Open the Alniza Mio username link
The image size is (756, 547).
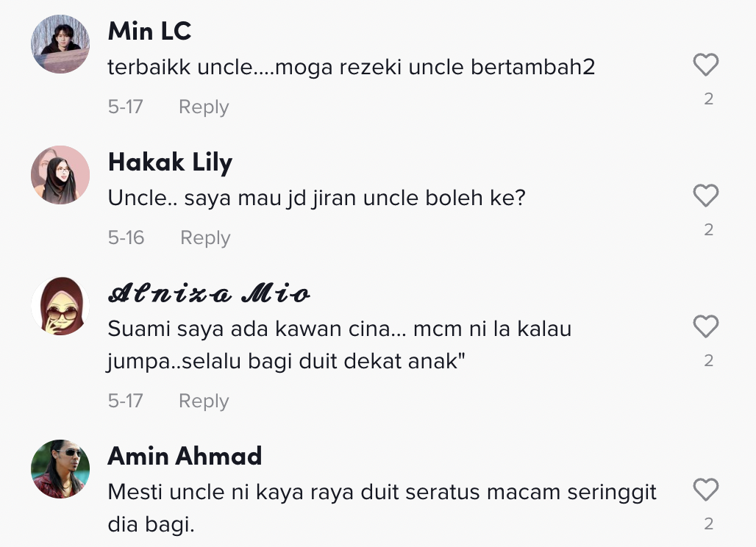[x=209, y=294]
